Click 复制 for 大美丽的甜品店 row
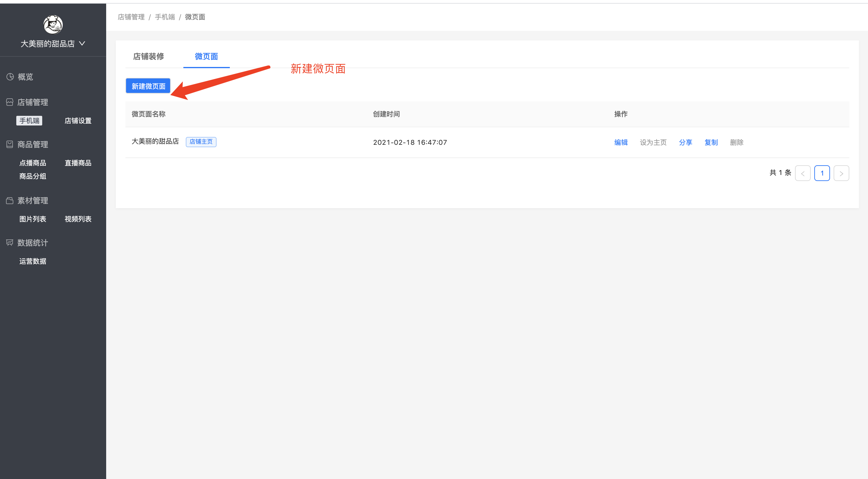This screenshot has height=479, width=868. click(x=711, y=142)
